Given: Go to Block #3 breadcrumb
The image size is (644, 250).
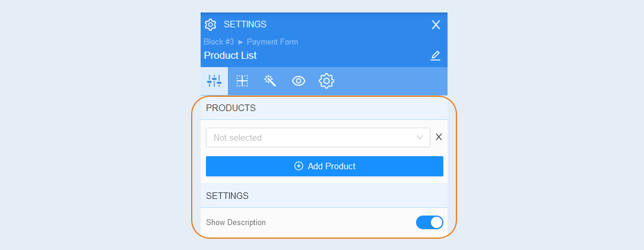Looking at the screenshot, I should coord(219,42).
